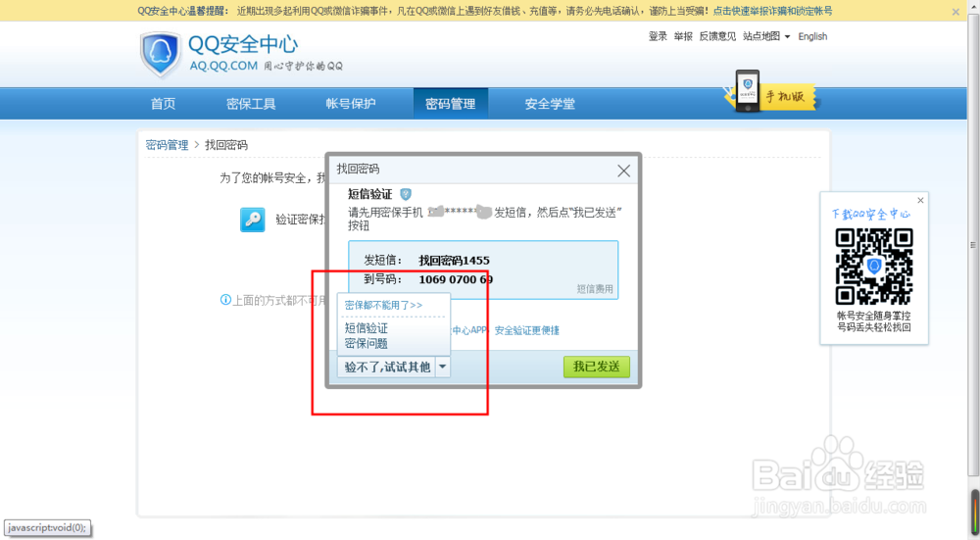The image size is (980, 540).
Task: Click the info icon beside 上面的方式都不可用
Action: [225, 300]
